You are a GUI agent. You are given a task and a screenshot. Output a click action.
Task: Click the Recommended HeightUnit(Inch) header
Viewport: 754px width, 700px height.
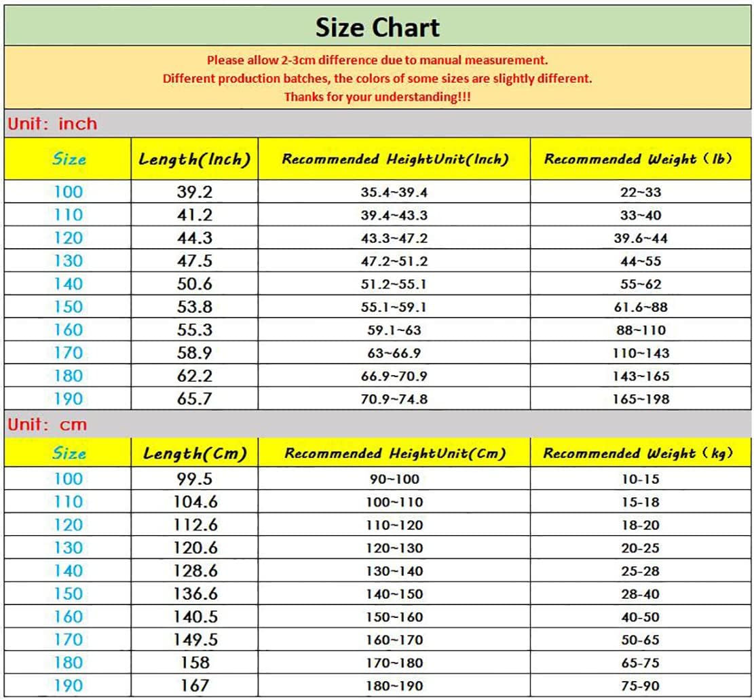pyautogui.click(x=394, y=159)
